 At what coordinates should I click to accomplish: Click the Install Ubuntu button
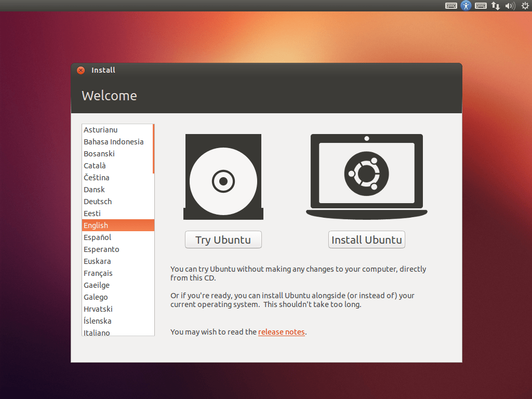tap(366, 240)
